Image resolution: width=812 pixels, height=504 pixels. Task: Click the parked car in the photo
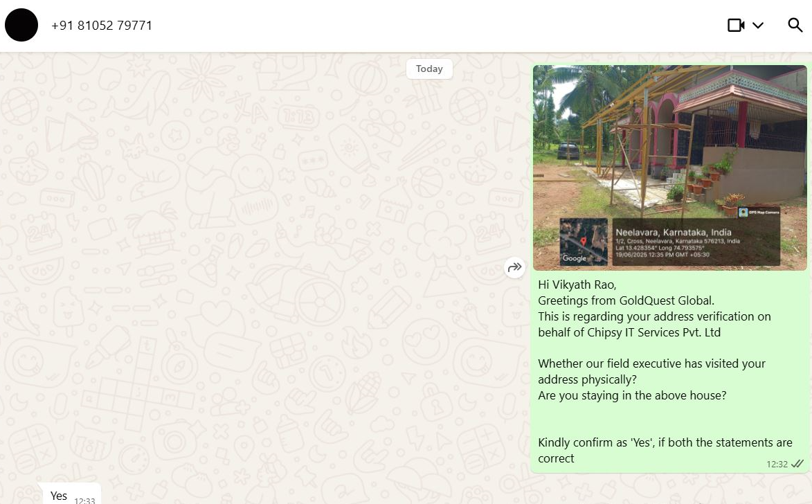click(568, 151)
